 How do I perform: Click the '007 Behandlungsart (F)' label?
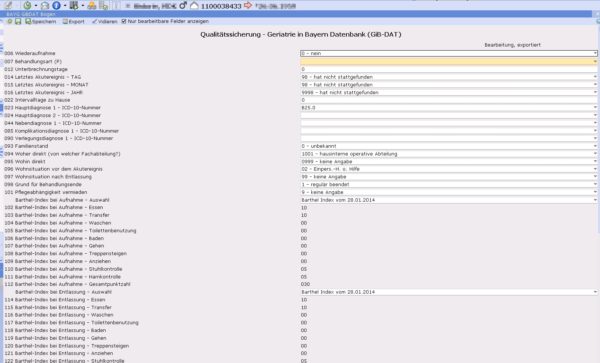coord(33,61)
